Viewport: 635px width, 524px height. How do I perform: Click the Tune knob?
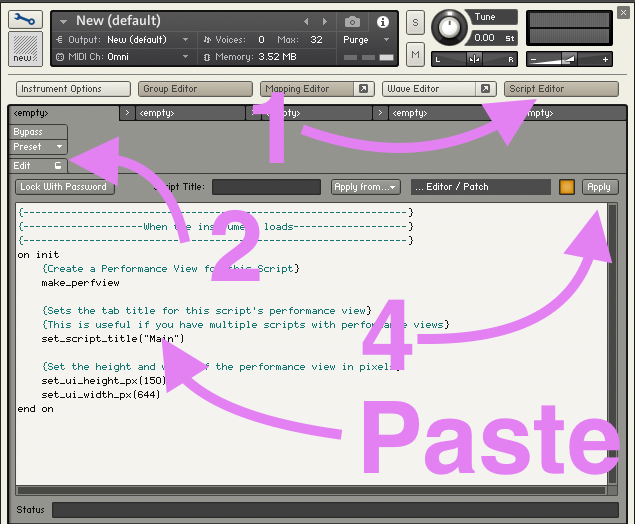point(453,25)
